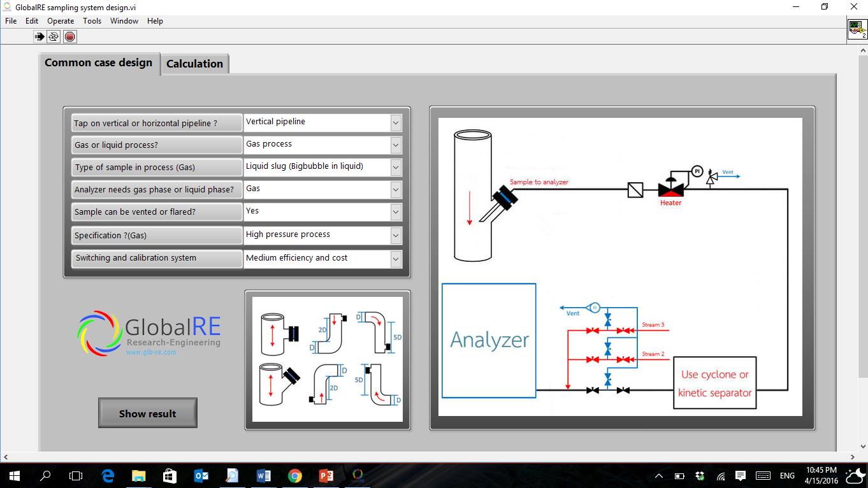Click the Wi-Fi network tray icon

tap(721, 476)
